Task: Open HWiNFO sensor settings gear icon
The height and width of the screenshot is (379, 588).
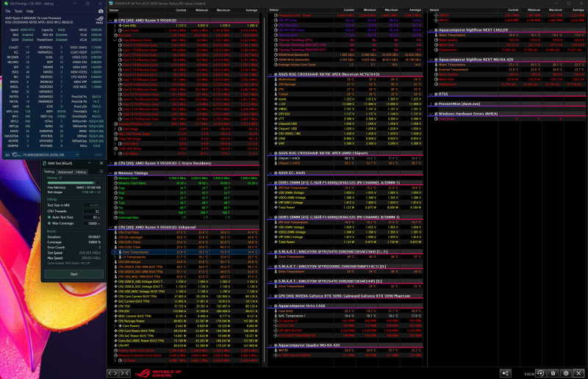Action: tap(566, 373)
